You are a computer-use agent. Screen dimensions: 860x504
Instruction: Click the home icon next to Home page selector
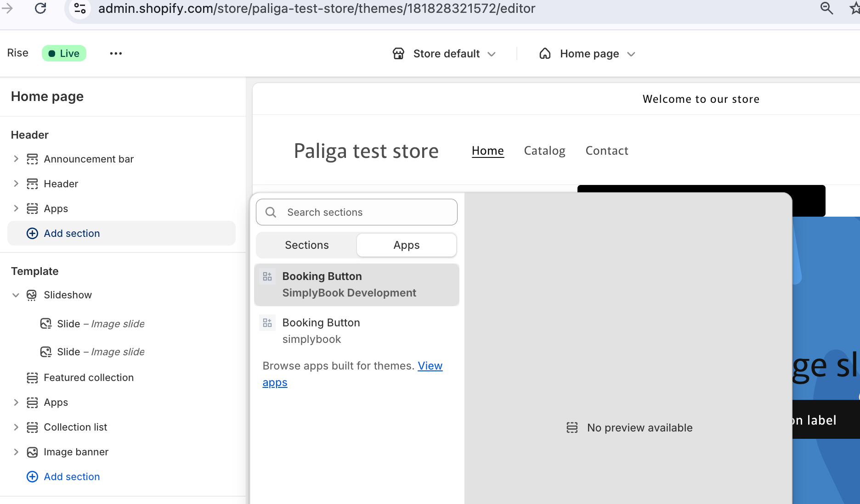pos(545,53)
